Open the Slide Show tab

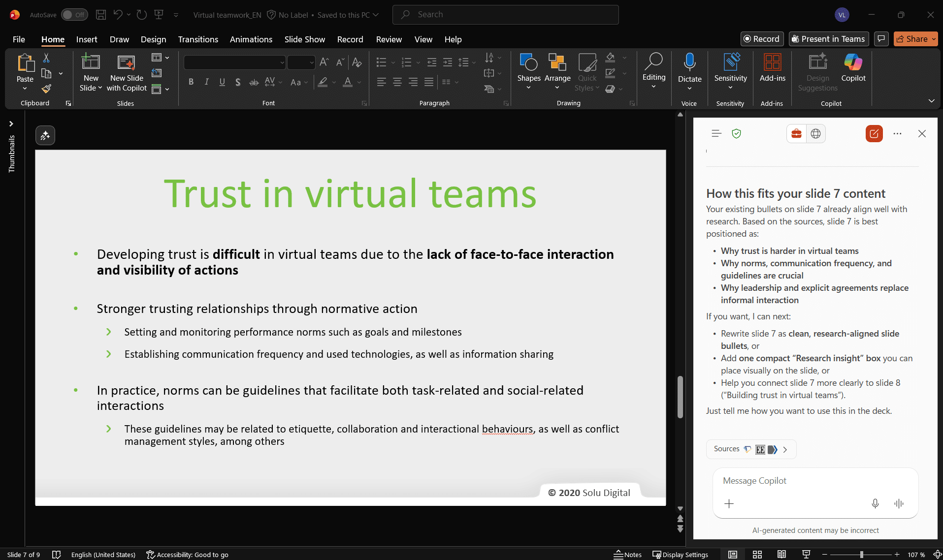click(304, 39)
